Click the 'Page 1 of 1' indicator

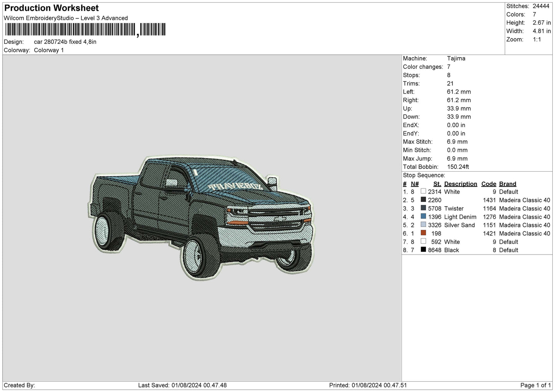[x=535, y=385]
